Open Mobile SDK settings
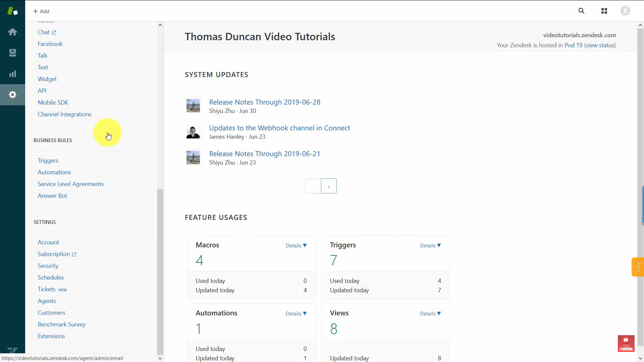 (x=53, y=103)
